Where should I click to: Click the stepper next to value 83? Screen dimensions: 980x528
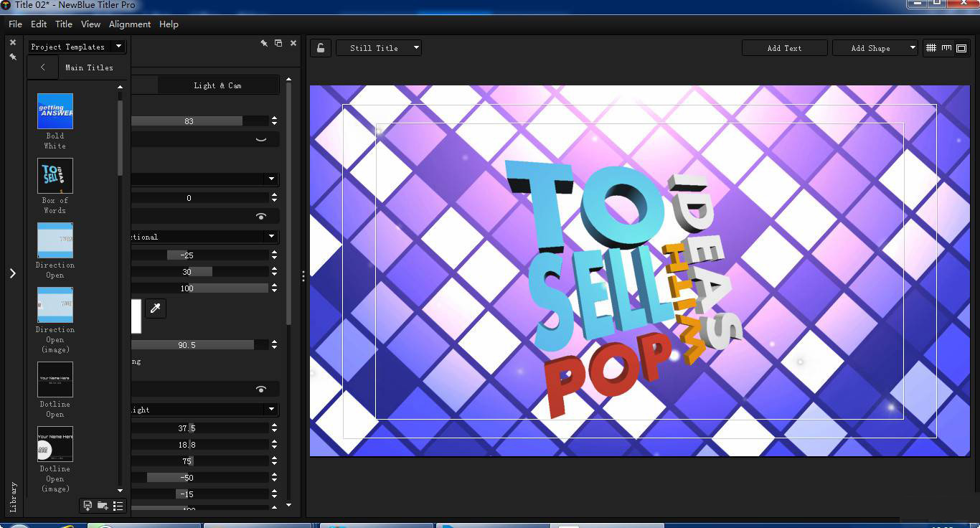(275, 121)
